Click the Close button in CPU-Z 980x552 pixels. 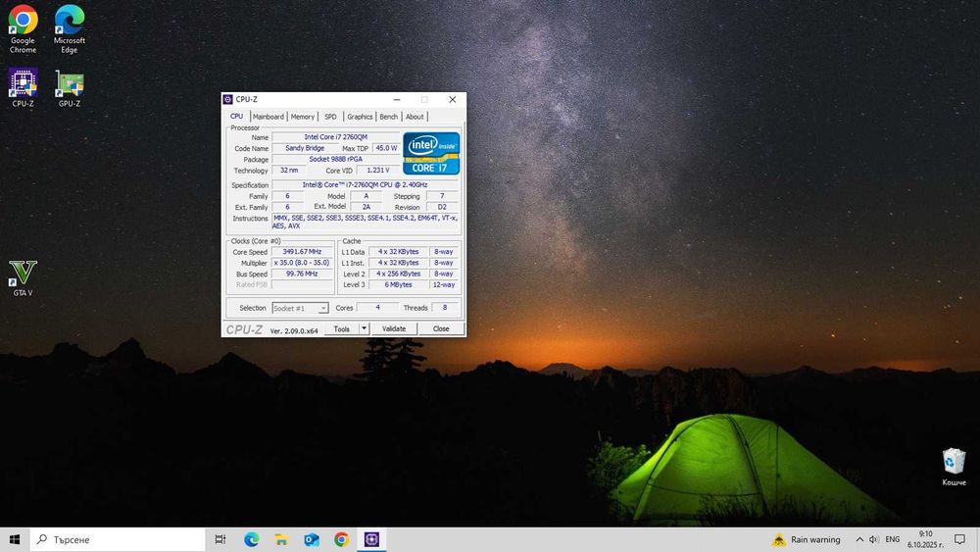pos(441,328)
